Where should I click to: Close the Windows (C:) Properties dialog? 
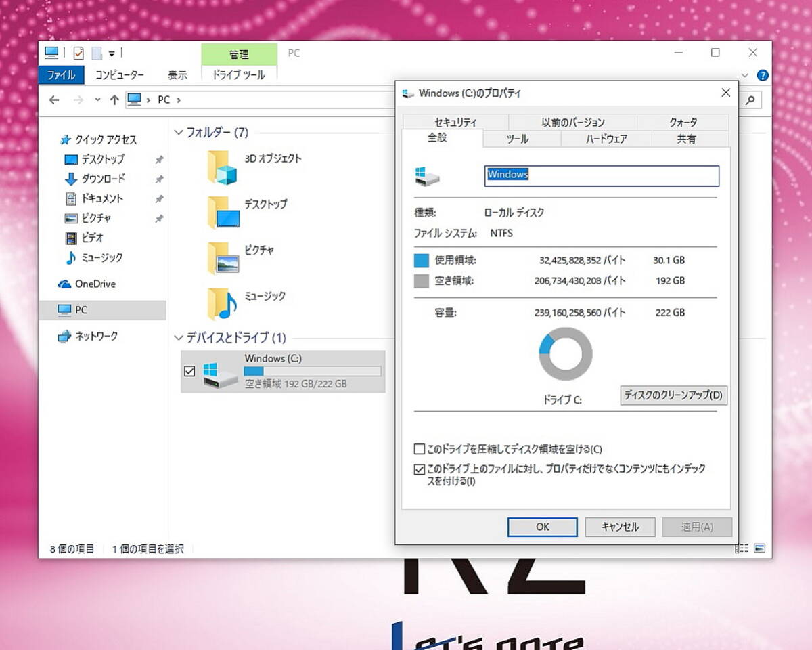click(725, 93)
